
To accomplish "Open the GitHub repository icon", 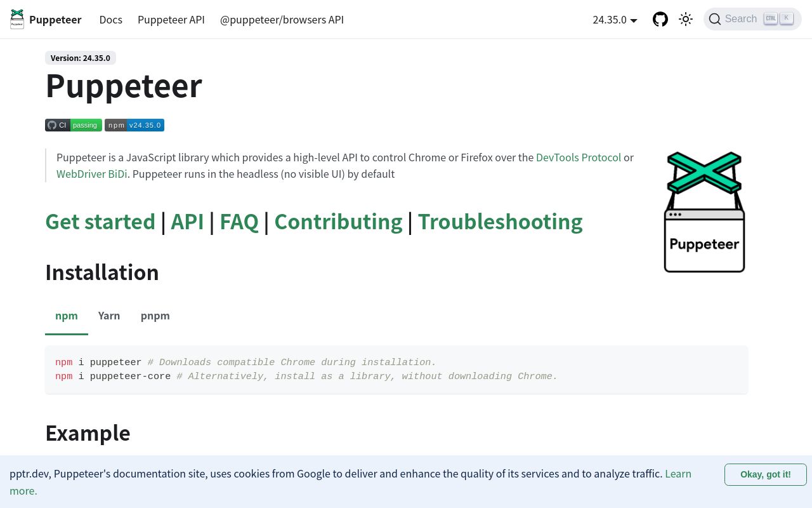I will (660, 19).
